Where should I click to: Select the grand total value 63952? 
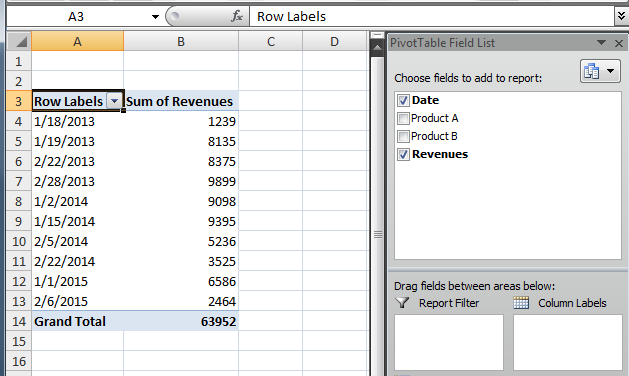pos(181,321)
